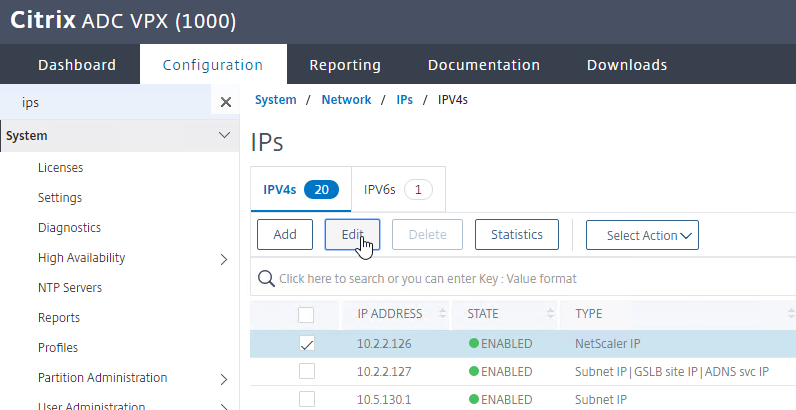Click green status dot for 10.2.2.126

tap(474, 344)
